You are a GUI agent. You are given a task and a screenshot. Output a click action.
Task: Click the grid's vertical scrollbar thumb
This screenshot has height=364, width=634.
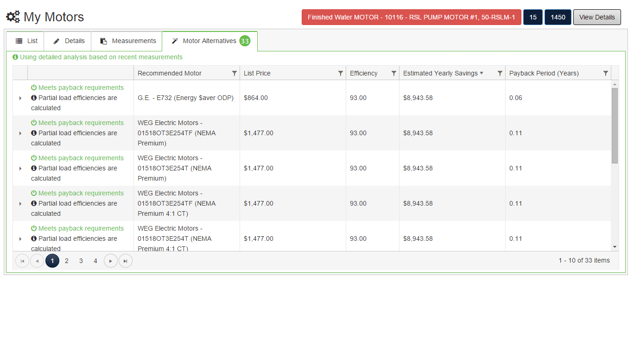coord(615,125)
